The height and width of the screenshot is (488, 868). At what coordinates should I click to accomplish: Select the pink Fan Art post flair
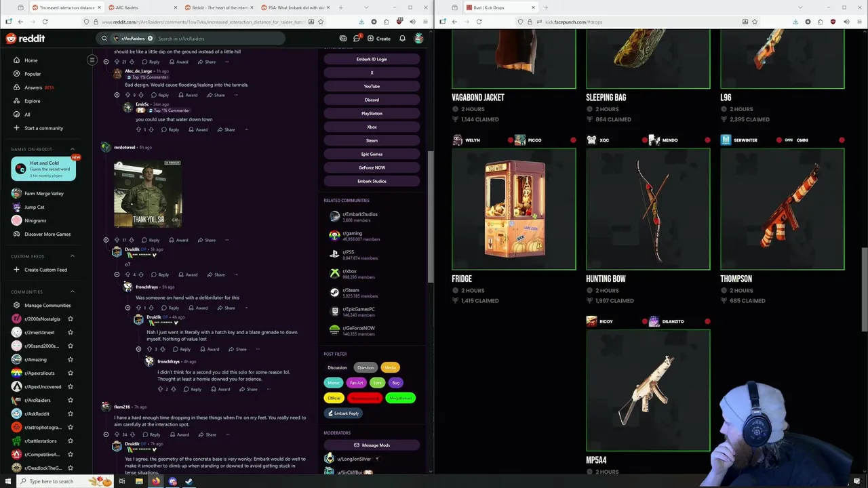(356, 383)
